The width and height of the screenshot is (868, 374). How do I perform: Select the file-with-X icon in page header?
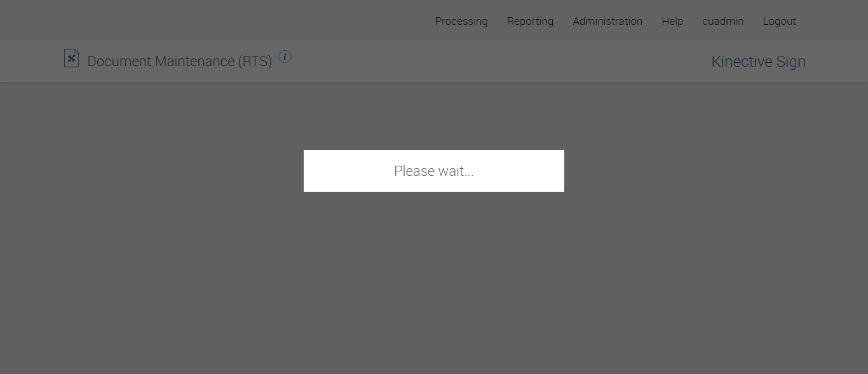click(71, 58)
